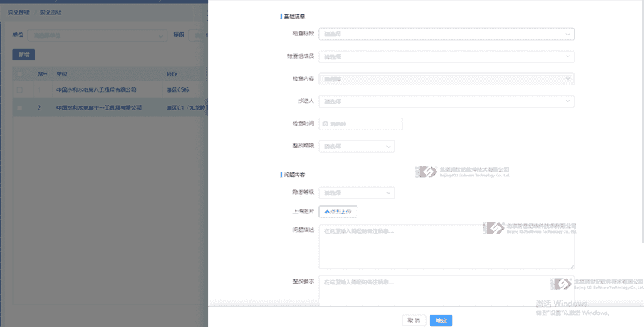Focus the 问题描述 text area

pos(447,246)
